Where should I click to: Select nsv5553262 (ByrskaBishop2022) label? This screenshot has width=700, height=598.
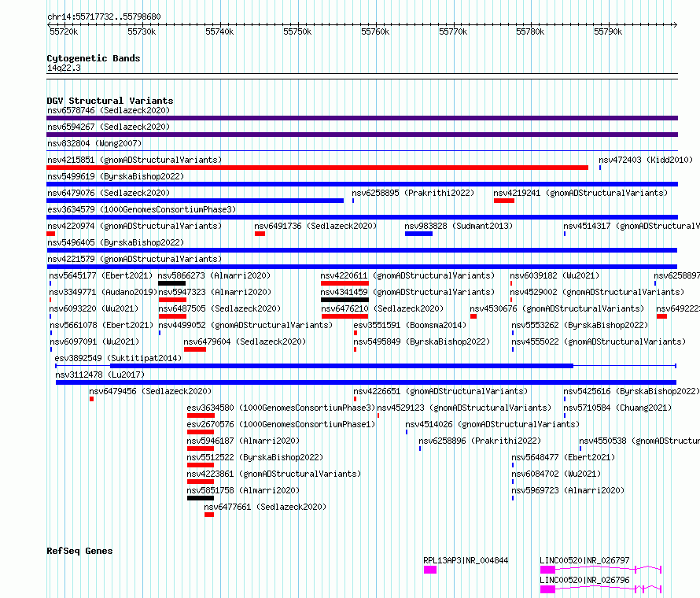(x=580, y=325)
